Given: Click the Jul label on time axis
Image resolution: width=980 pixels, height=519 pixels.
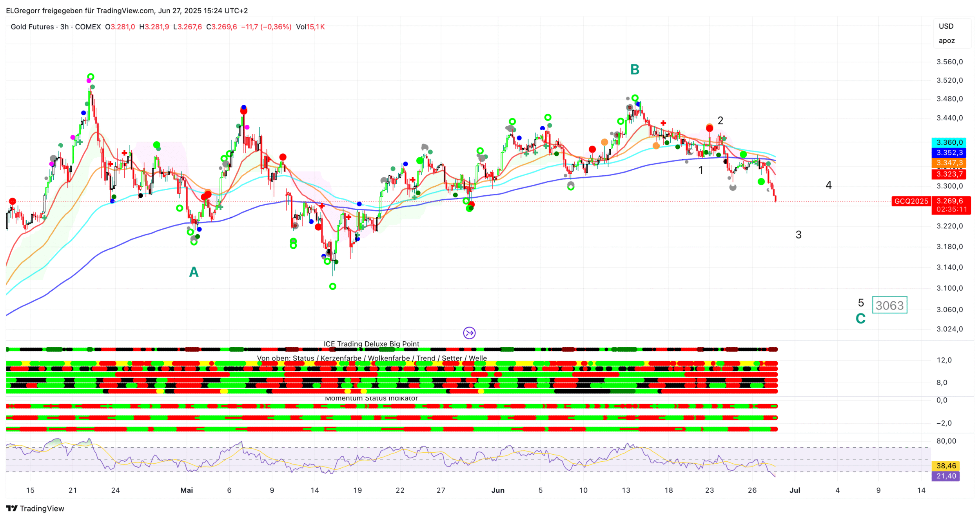Looking at the screenshot, I should coord(795,490).
